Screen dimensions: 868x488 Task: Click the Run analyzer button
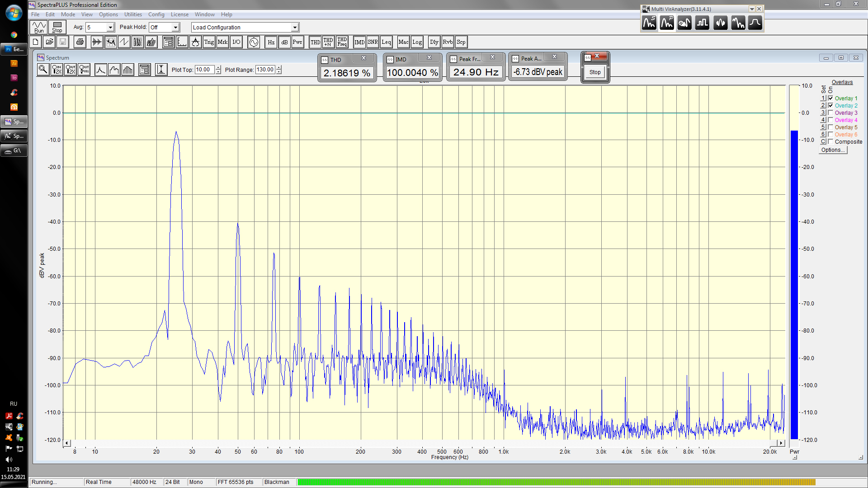tap(39, 27)
